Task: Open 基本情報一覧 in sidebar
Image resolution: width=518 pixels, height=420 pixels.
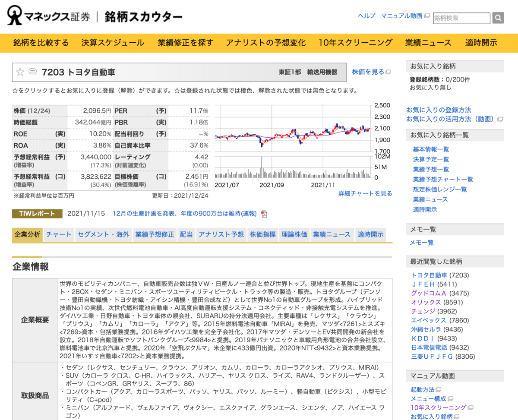Action: pos(431,149)
